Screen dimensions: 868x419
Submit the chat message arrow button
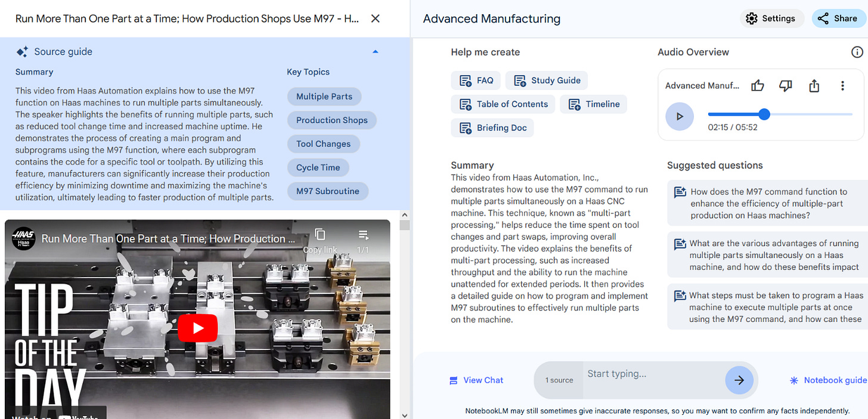(x=739, y=380)
